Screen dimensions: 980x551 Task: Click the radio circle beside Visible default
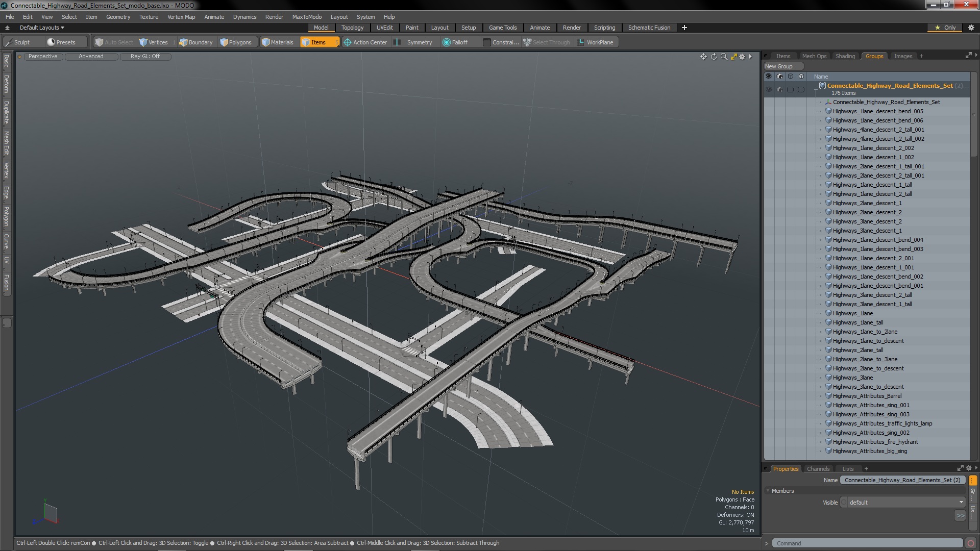(x=844, y=503)
